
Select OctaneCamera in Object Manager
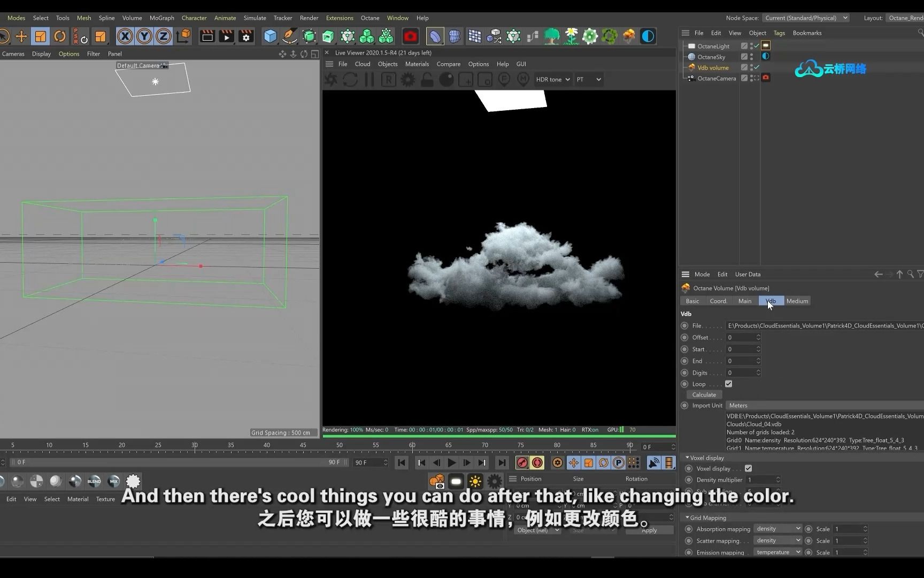717,79
